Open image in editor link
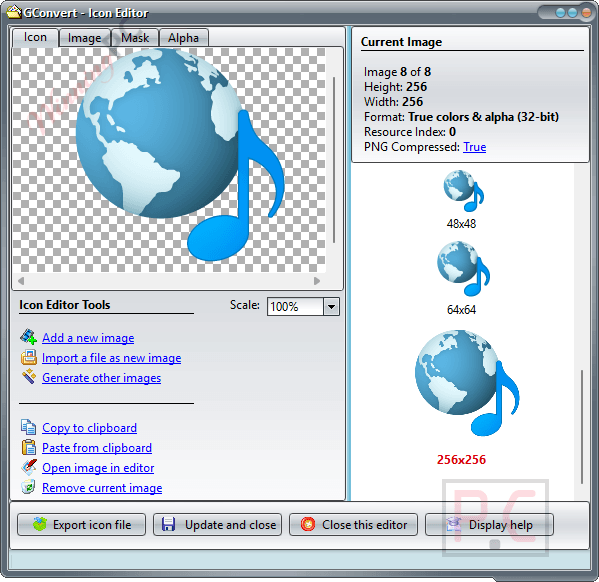Screen dimensions: 599x582 [98, 468]
